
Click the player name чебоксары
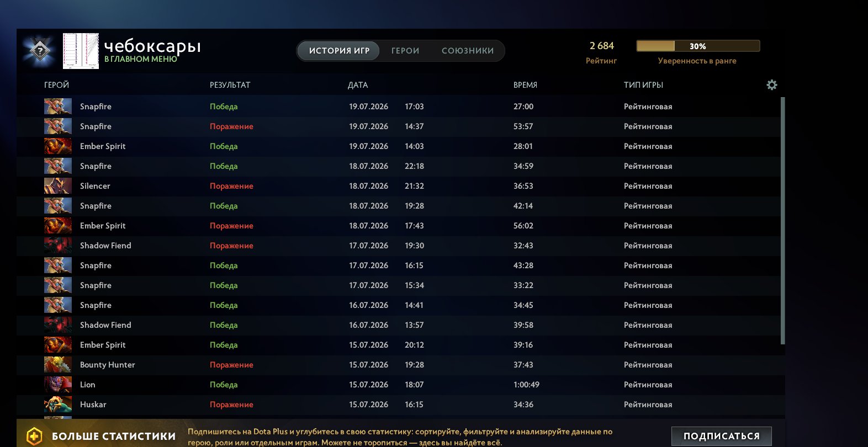(x=152, y=46)
